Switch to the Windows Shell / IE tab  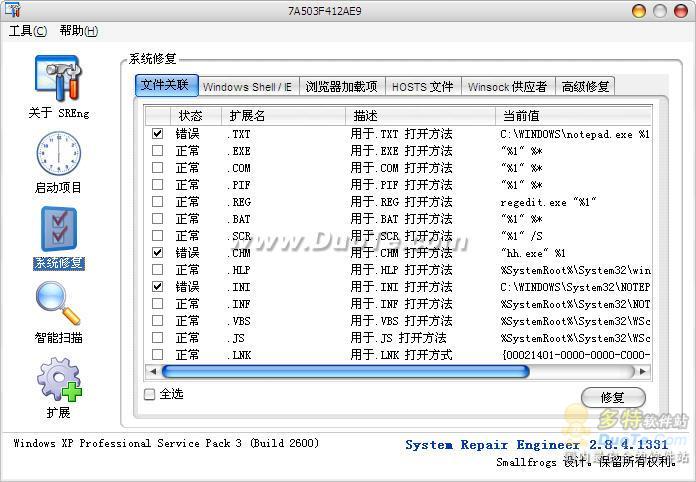247,87
